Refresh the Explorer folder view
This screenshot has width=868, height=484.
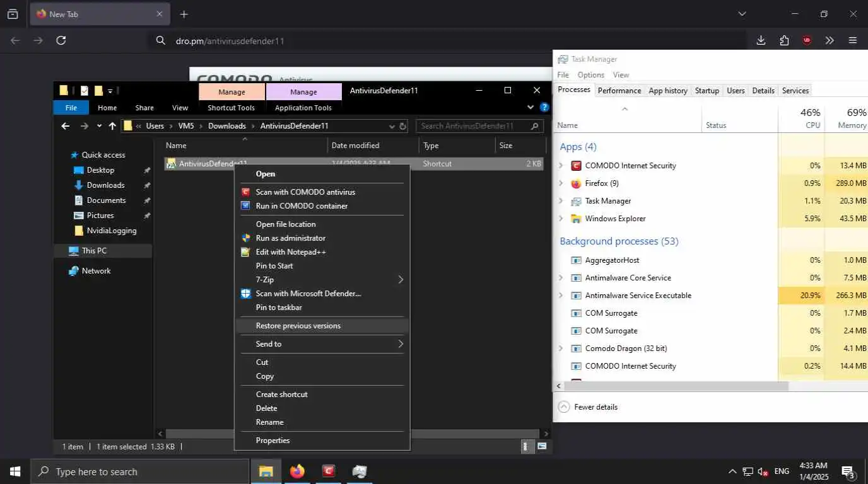coord(403,126)
